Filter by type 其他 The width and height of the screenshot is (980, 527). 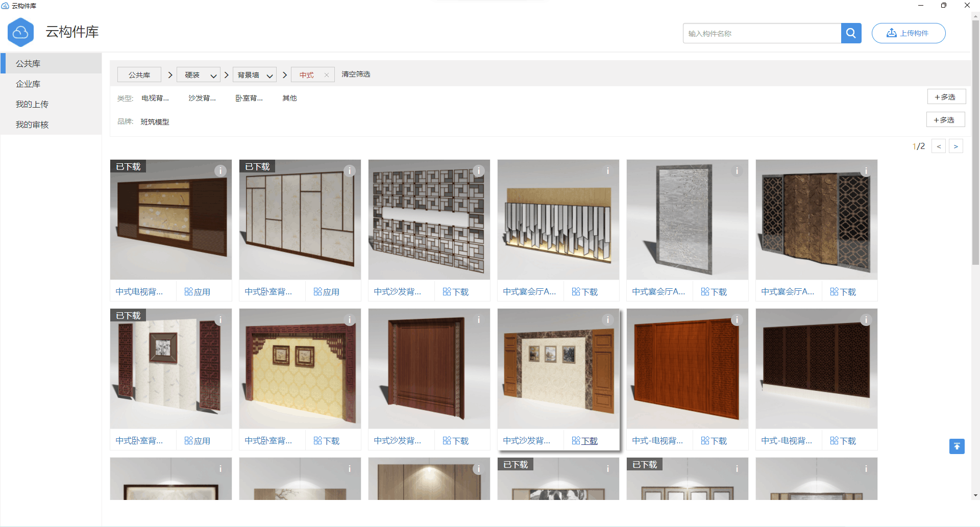[289, 98]
